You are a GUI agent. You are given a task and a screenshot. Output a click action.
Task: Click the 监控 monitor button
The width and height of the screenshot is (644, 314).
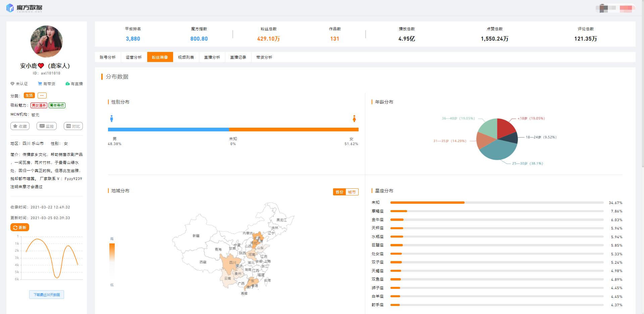pyautogui.click(x=47, y=126)
